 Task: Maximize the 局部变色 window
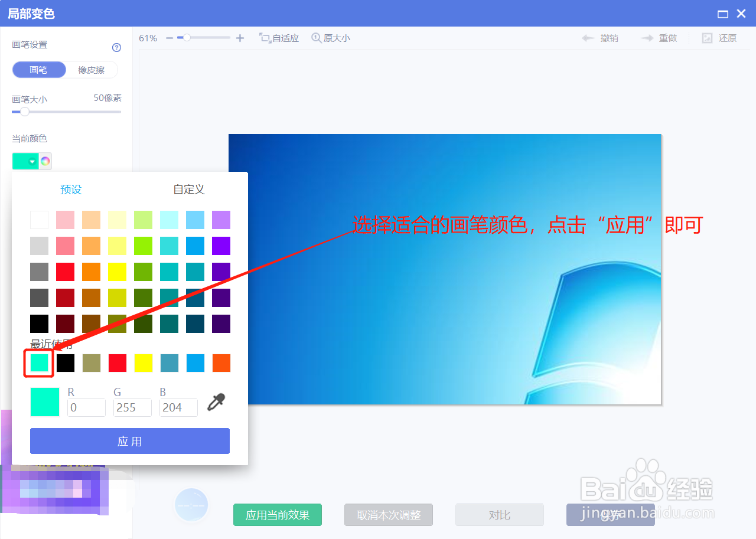click(x=722, y=14)
